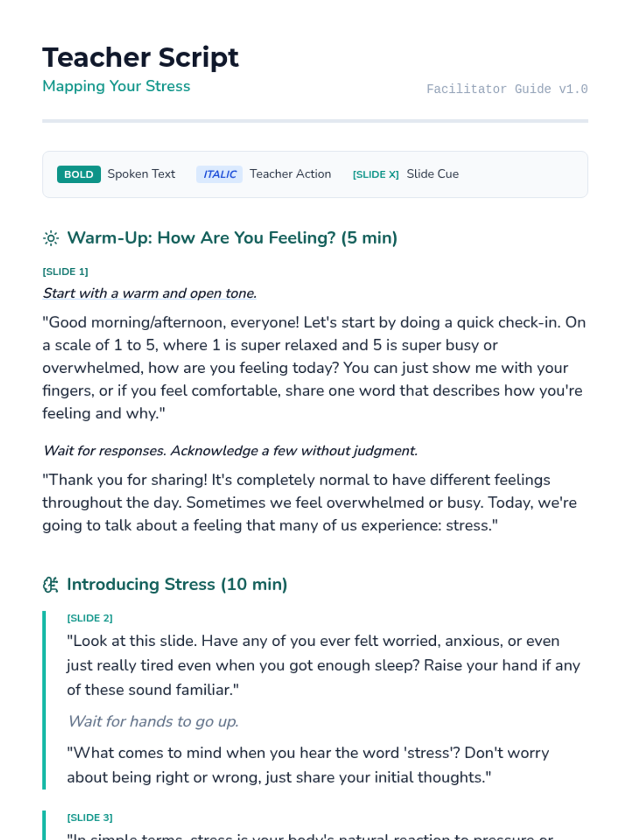The height and width of the screenshot is (840, 630).
Task: Click the blue ITALIC legend badge
Action: [219, 174]
